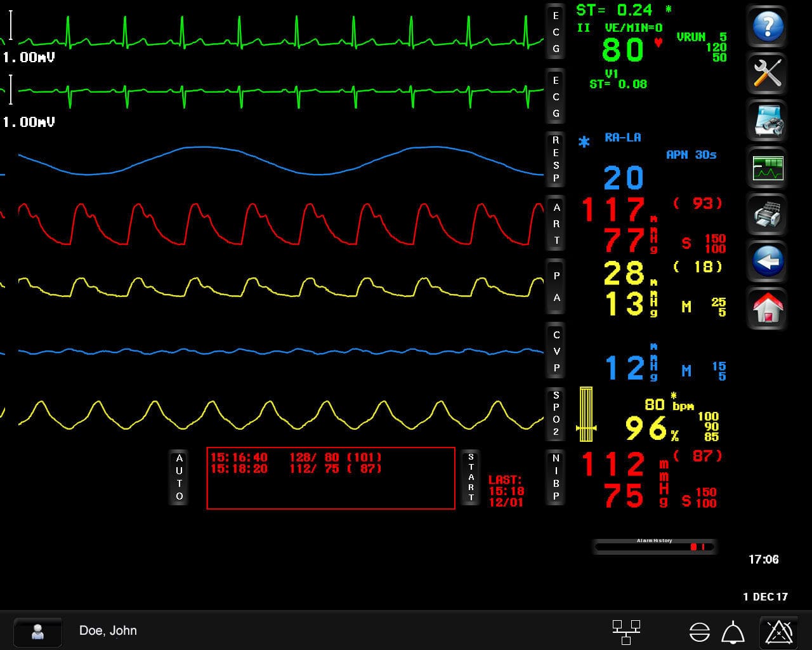Click the binoculars review icon

click(767, 121)
